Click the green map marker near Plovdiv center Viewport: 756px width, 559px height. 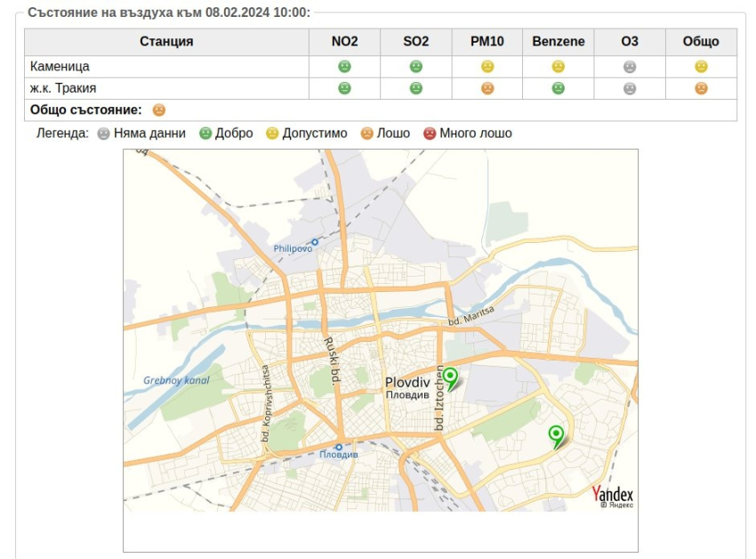[x=451, y=378]
